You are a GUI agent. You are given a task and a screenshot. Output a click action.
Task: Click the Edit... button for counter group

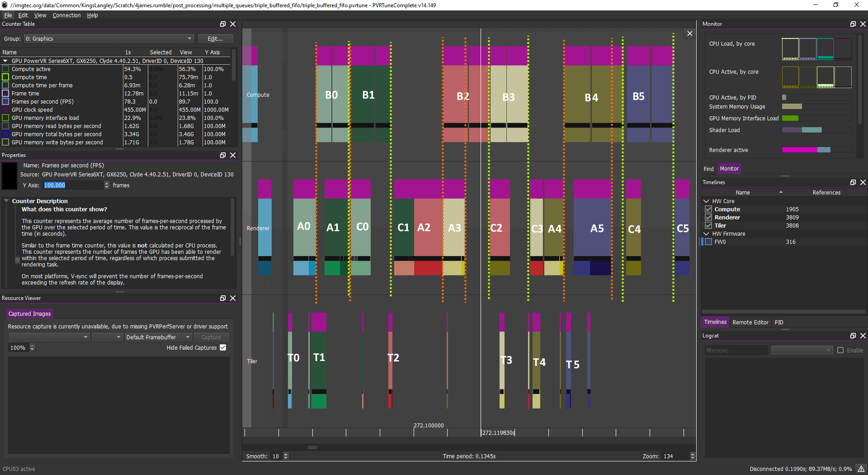[215, 39]
